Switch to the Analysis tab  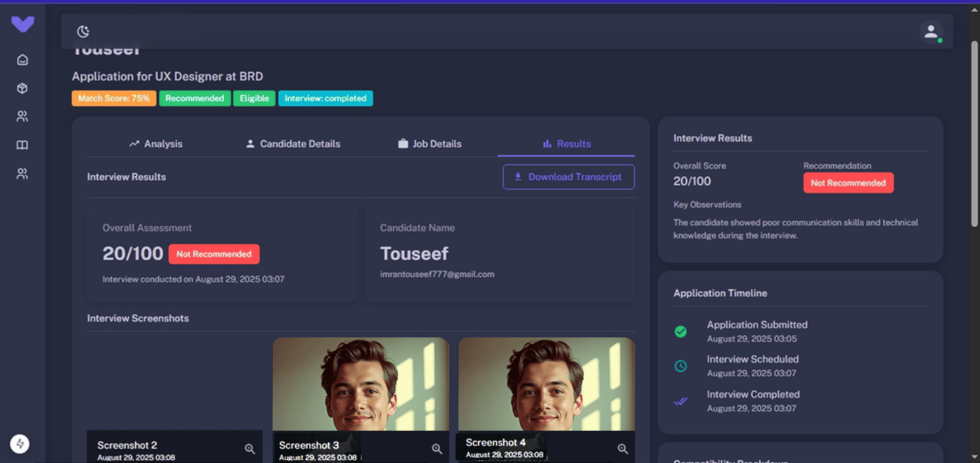point(156,144)
